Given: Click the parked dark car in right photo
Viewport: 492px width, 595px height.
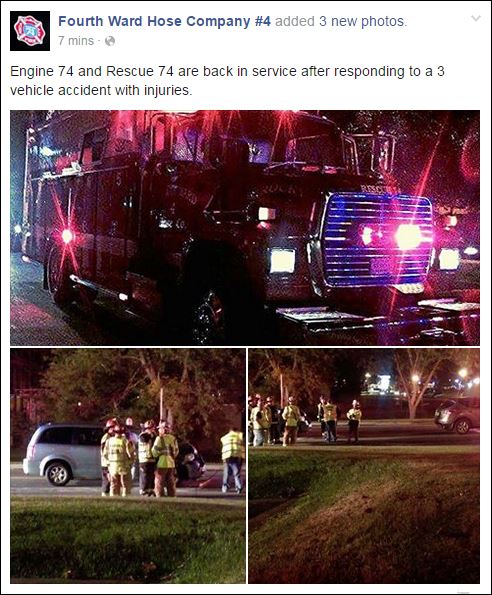Looking at the screenshot, I should coord(457,415).
